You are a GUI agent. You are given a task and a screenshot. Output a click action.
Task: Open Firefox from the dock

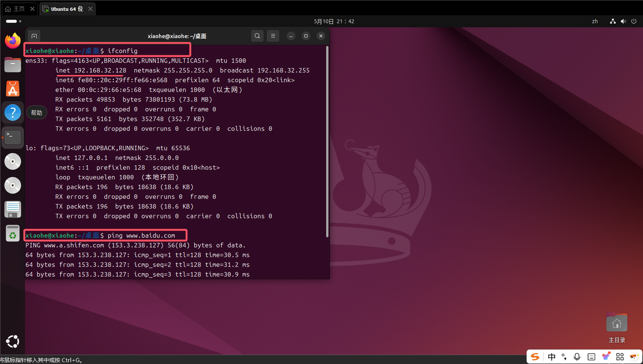12,40
